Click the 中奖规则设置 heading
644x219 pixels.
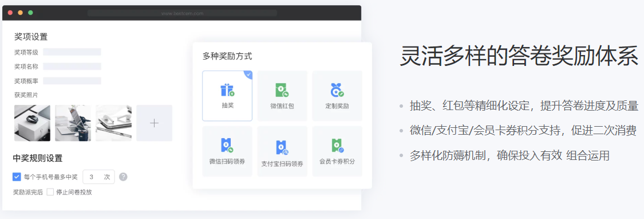[38, 158]
